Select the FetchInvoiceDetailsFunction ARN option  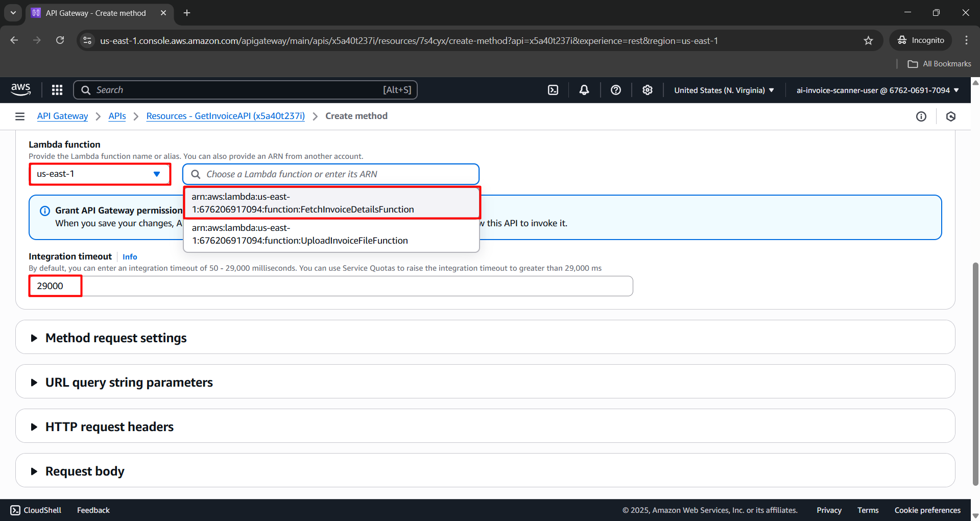tap(331, 203)
